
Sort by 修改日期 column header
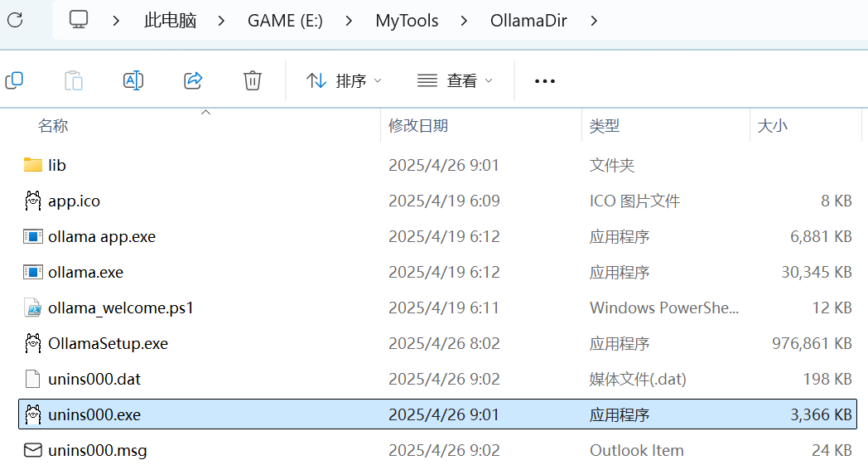coord(418,126)
